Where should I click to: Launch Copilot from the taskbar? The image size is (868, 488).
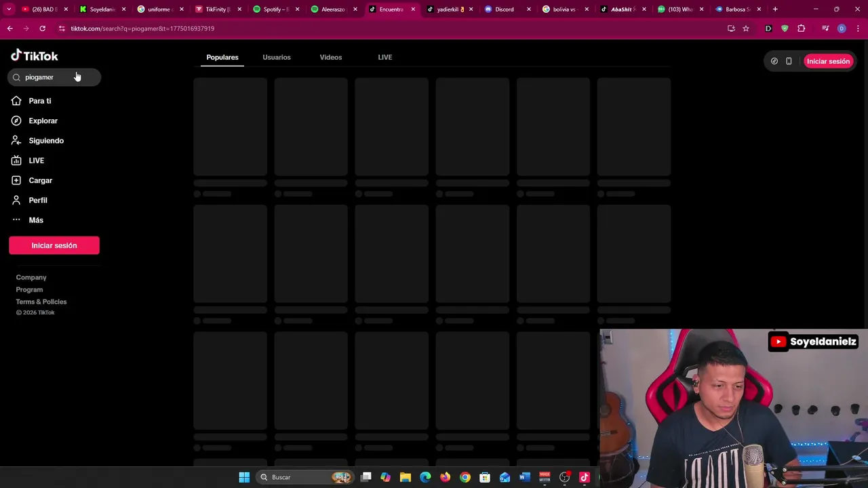[386, 477]
